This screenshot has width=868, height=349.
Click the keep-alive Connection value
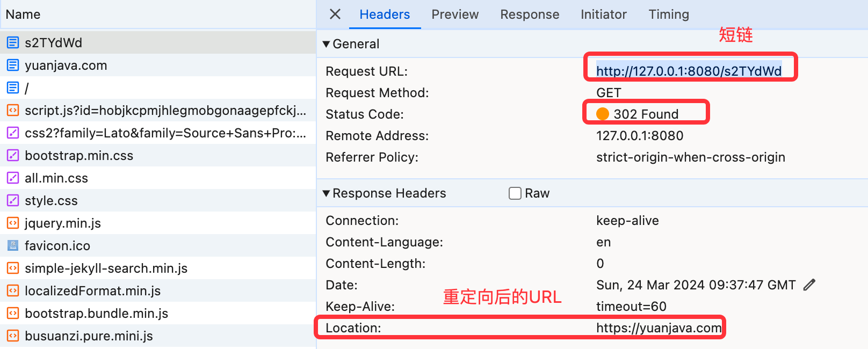627,221
